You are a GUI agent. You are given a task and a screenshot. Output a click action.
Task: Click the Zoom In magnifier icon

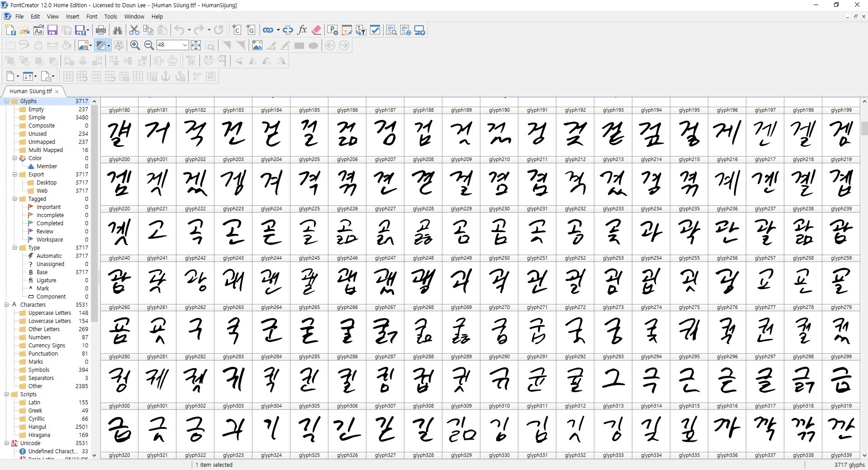(x=135, y=45)
